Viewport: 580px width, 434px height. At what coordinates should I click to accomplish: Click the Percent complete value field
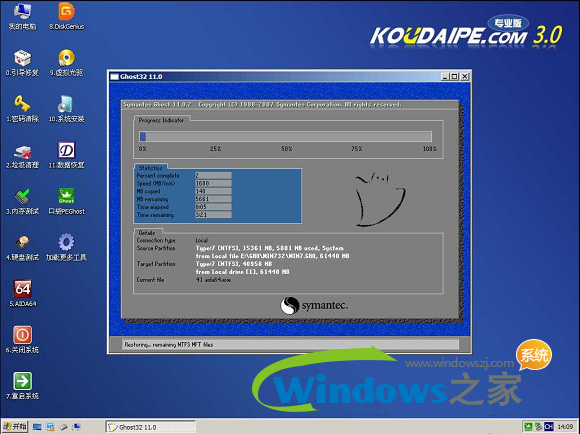[x=213, y=175]
